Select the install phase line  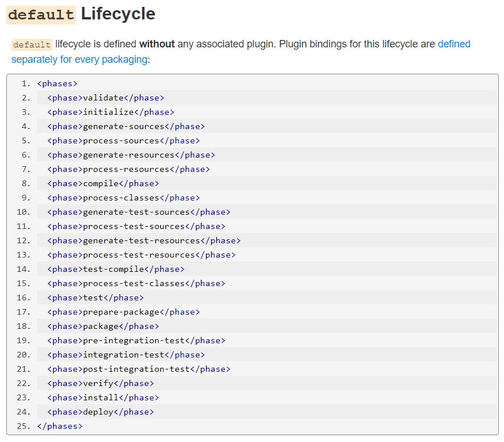click(267, 397)
